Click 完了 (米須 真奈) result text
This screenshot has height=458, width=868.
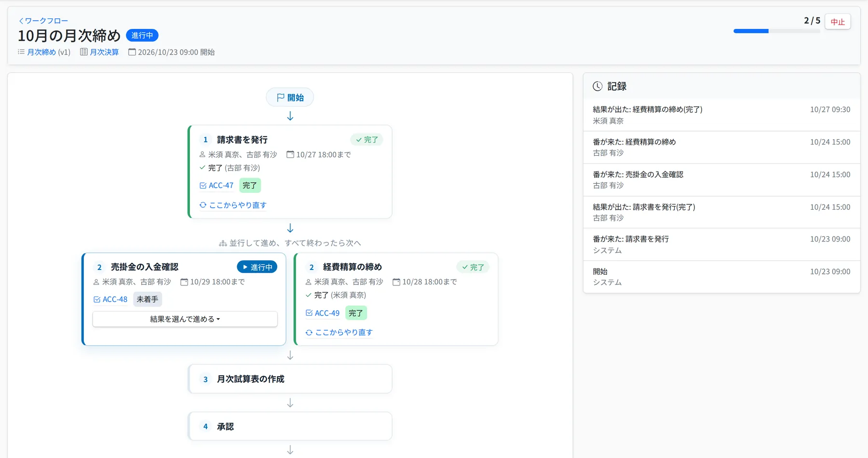pos(340,295)
